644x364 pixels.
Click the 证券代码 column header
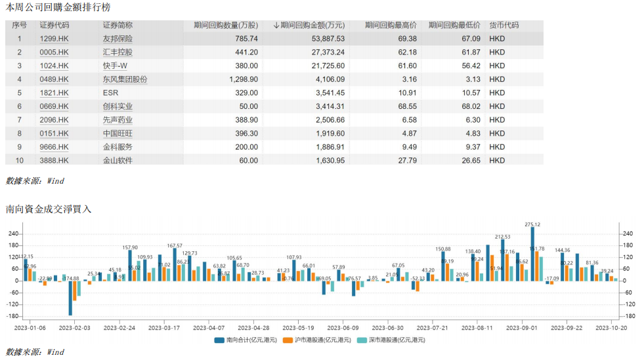pyautogui.click(x=54, y=26)
